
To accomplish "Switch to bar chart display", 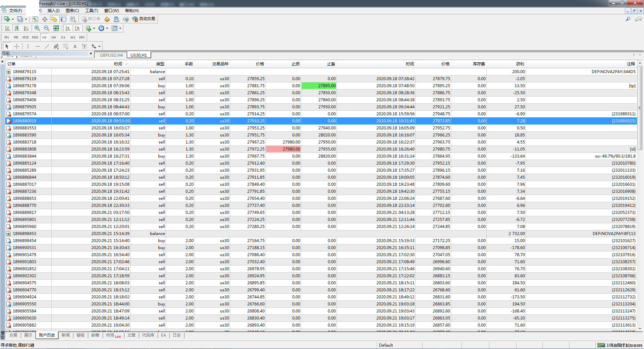I will pyautogui.click(x=7, y=28).
